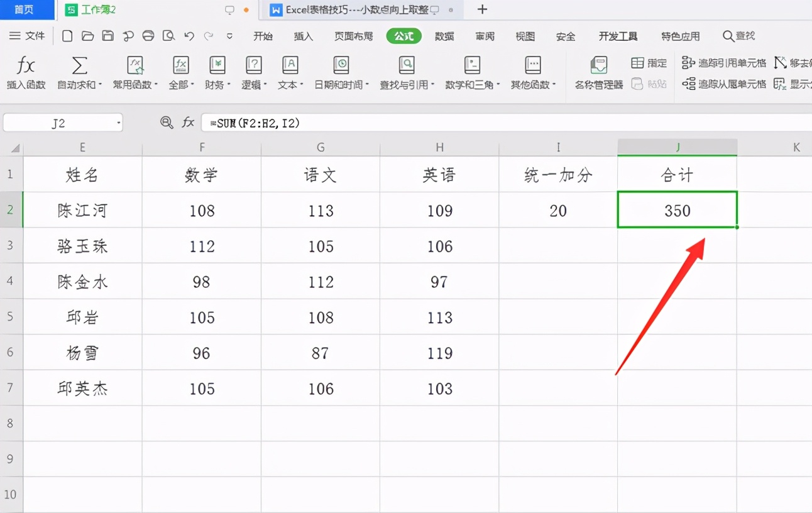Open the 页面布局 ribbon tab
This screenshot has width=812, height=513.
(353, 36)
